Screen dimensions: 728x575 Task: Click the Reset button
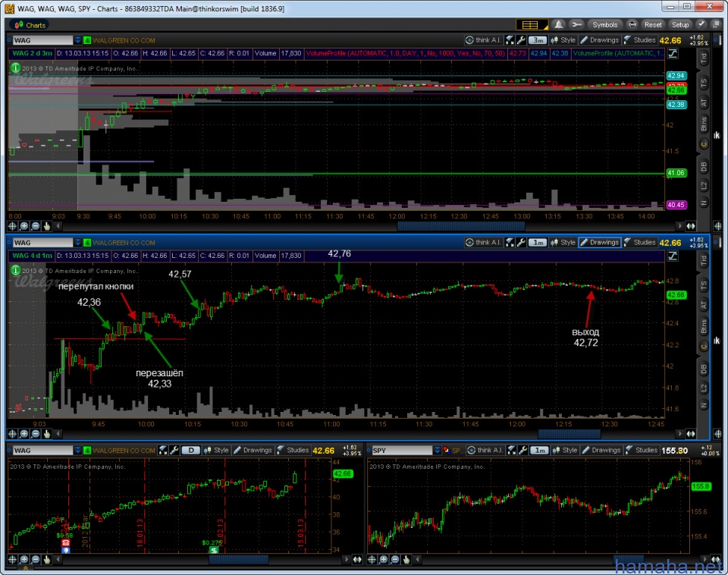(x=653, y=24)
